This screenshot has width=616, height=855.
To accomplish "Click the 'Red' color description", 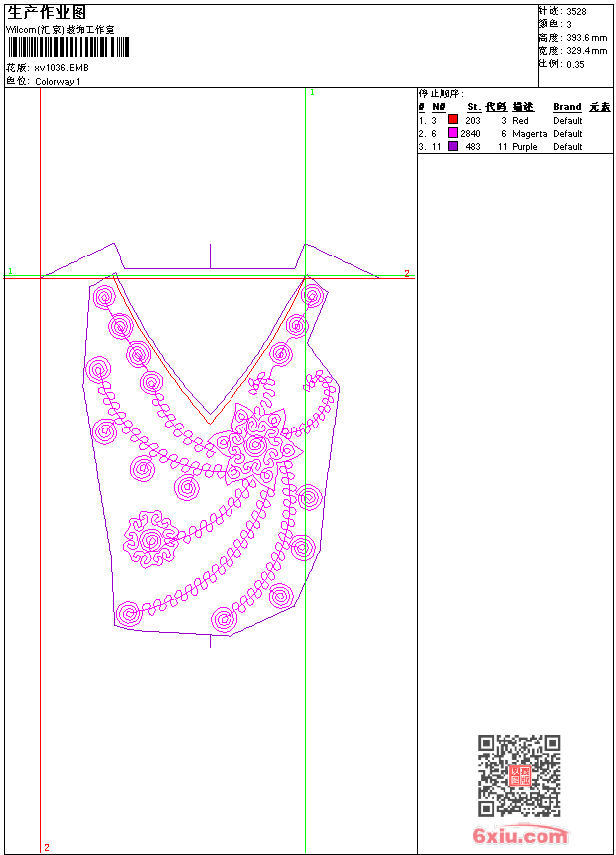I will click(520, 120).
